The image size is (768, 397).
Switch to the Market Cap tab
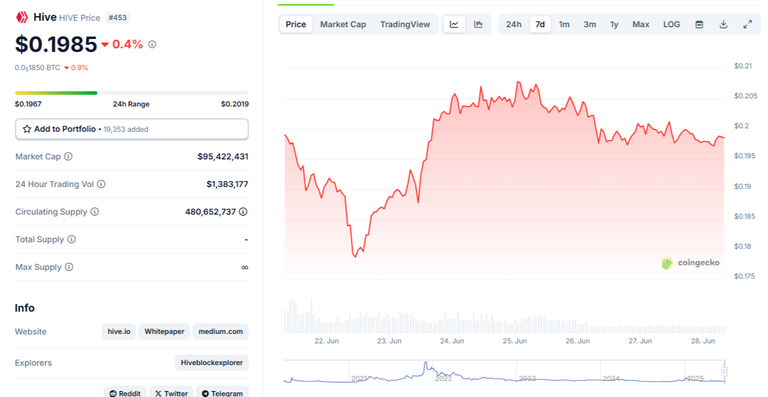coord(343,24)
